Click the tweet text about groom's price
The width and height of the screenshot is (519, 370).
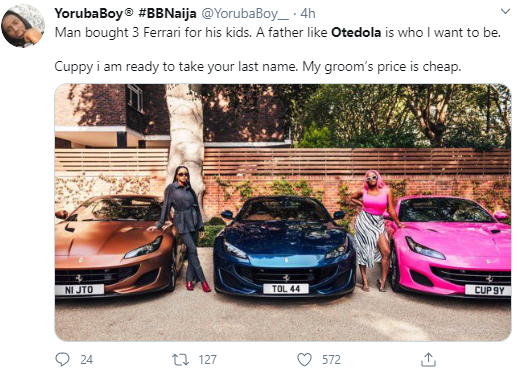tap(258, 67)
